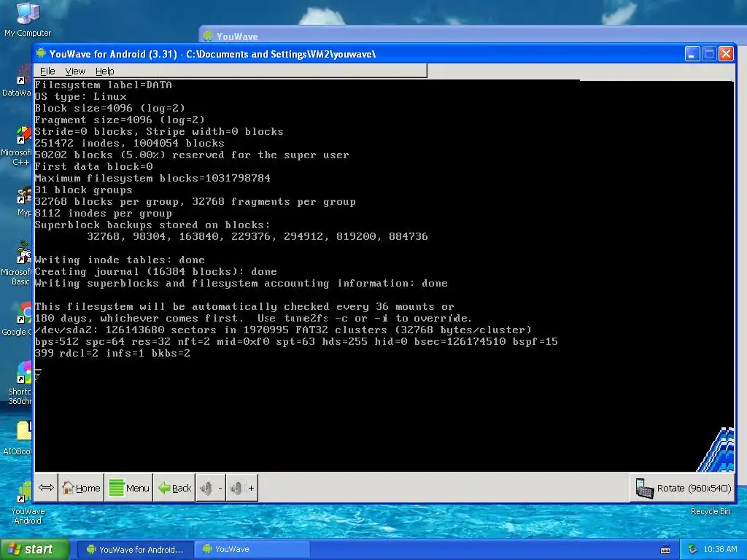Screen dimensions: 747x560
Task: Minimize the YouWave for Android window
Action: (x=692, y=54)
